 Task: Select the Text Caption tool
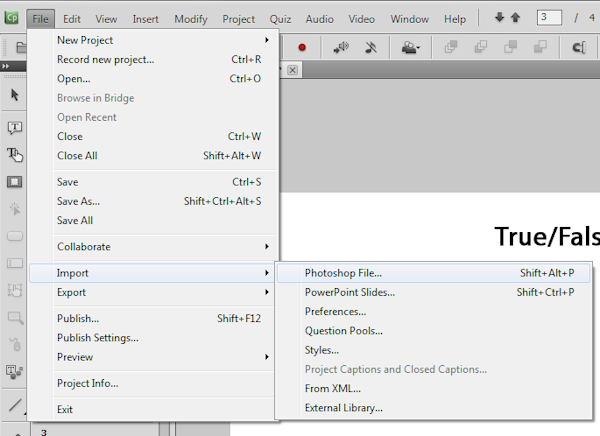click(x=15, y=128)
